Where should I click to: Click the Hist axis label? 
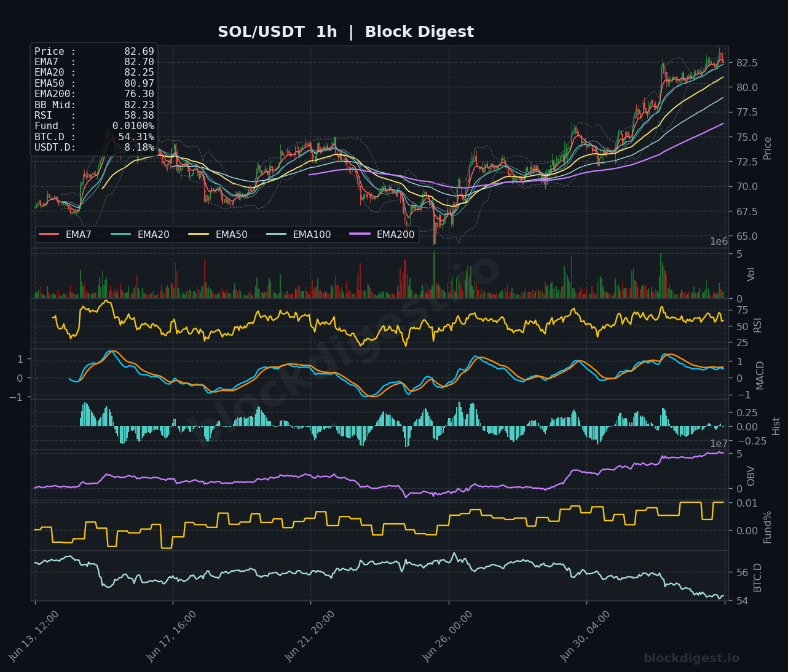(776, 426)
